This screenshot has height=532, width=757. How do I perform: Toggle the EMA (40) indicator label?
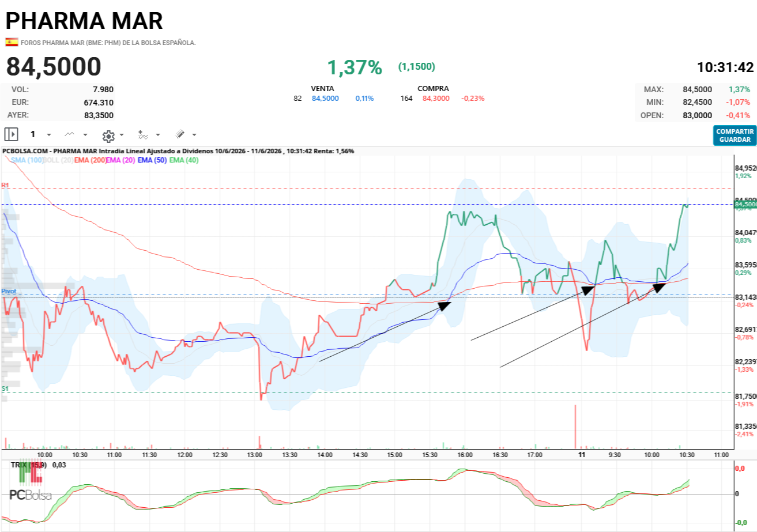(x=184, y=160)
